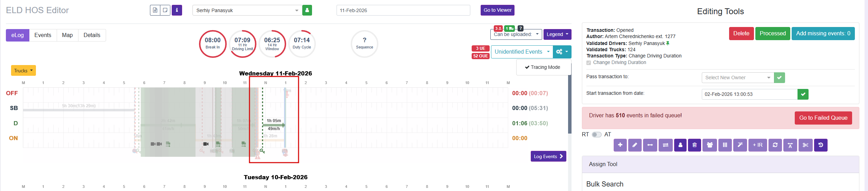Click the plus add-event tool icon
This screenshot has width=868, height=191.
(620, 145)
